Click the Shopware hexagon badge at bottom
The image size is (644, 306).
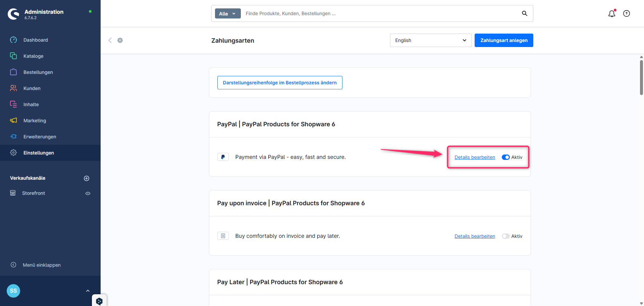tap(99, 301)
